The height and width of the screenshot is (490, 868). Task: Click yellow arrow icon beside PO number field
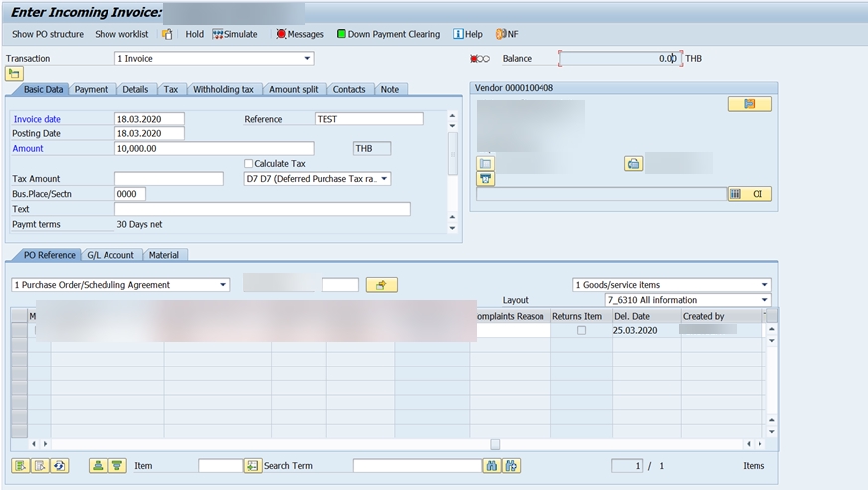tap(381, 285)
